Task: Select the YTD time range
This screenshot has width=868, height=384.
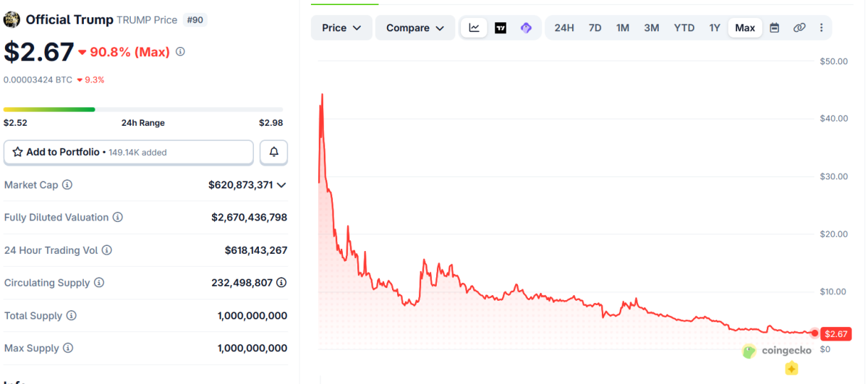Action: point(684,28)
